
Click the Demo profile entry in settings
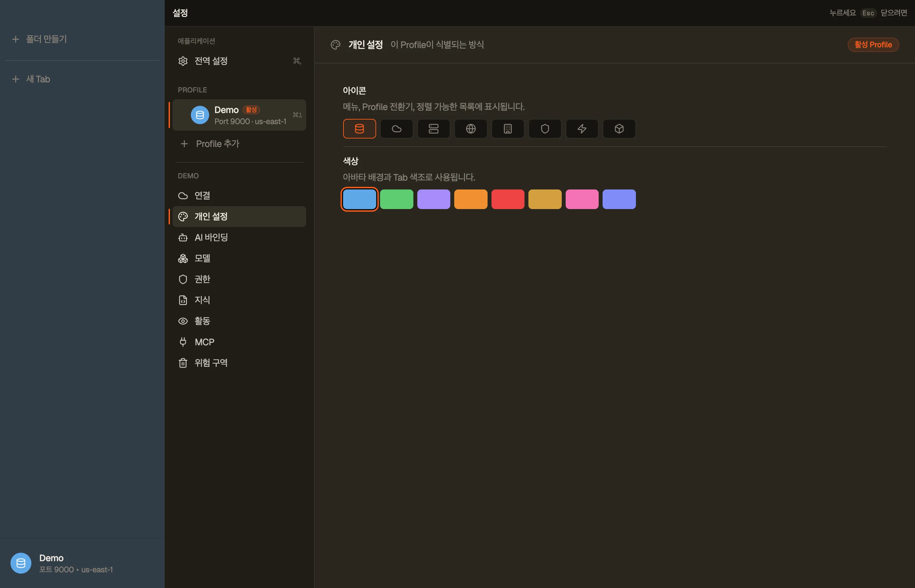click(239, 115)
